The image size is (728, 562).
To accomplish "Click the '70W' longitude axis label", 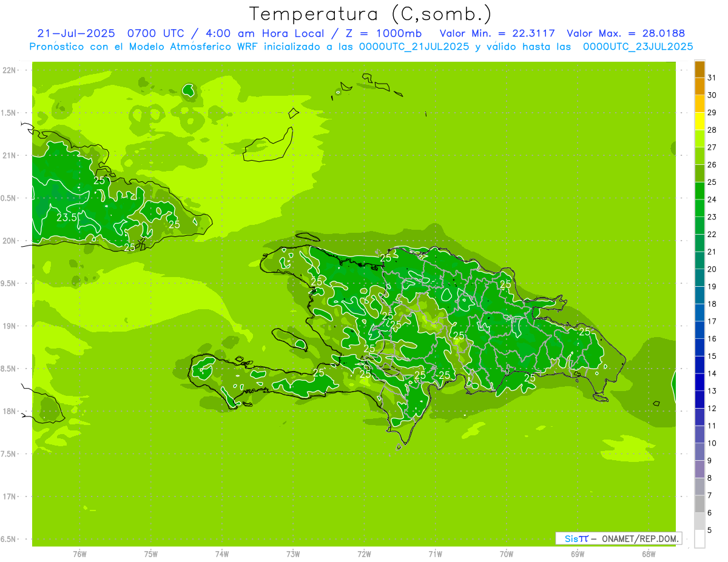I will pyautogui.click(x=507, y=554).
